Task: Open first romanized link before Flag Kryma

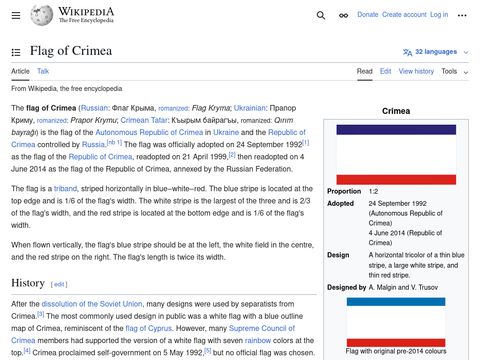Action: tap(173, 109)
